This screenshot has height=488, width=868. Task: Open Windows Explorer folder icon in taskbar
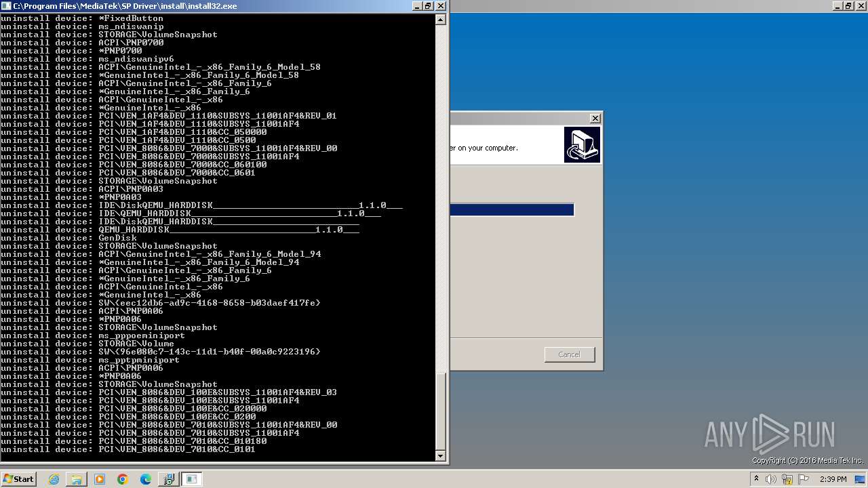(x=77, y=479)
